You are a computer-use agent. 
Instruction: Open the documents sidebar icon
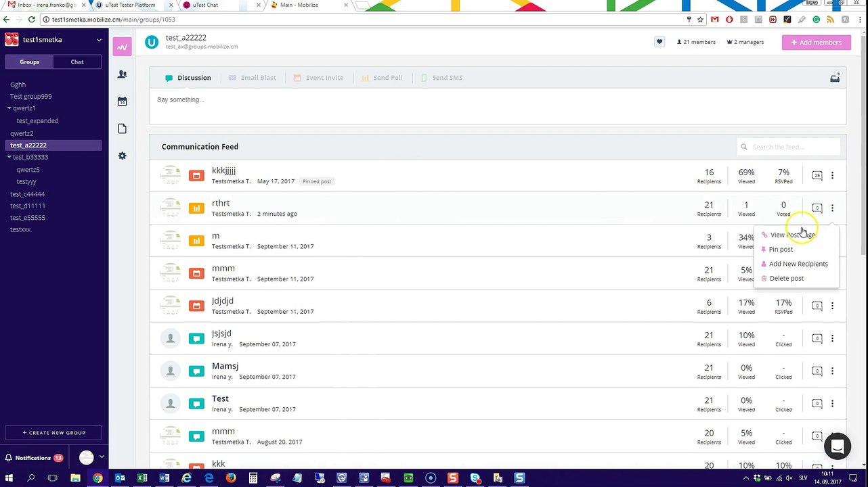(x=122, y=129)
